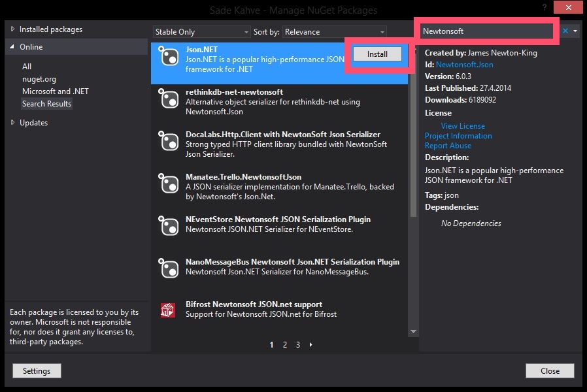Clear the search box with the X icon

click(565, 31)
